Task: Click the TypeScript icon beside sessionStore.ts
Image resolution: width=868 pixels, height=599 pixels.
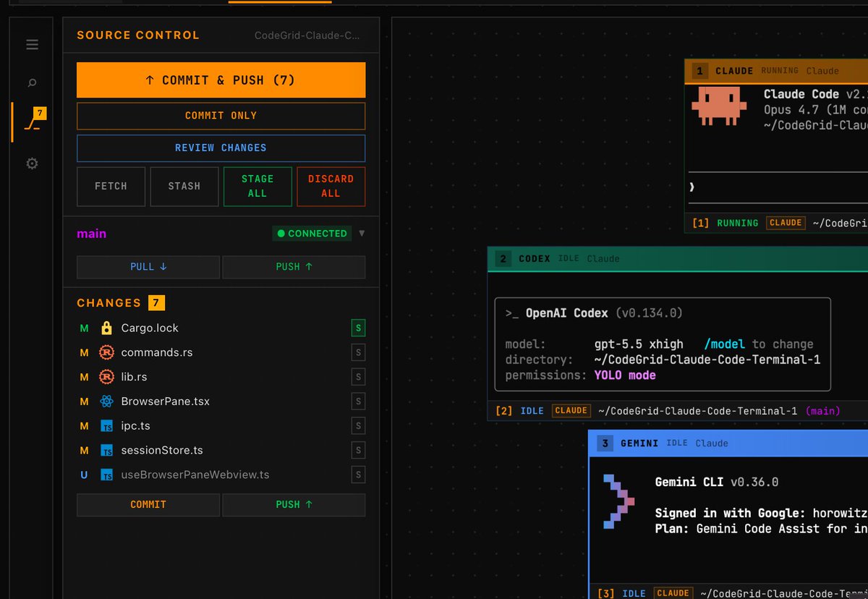Action: coord(107,451)
